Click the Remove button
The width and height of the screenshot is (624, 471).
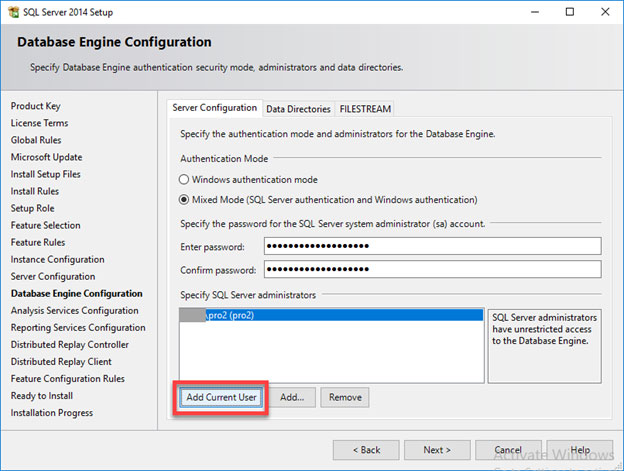pyautogui.click(x=345, y=397)
